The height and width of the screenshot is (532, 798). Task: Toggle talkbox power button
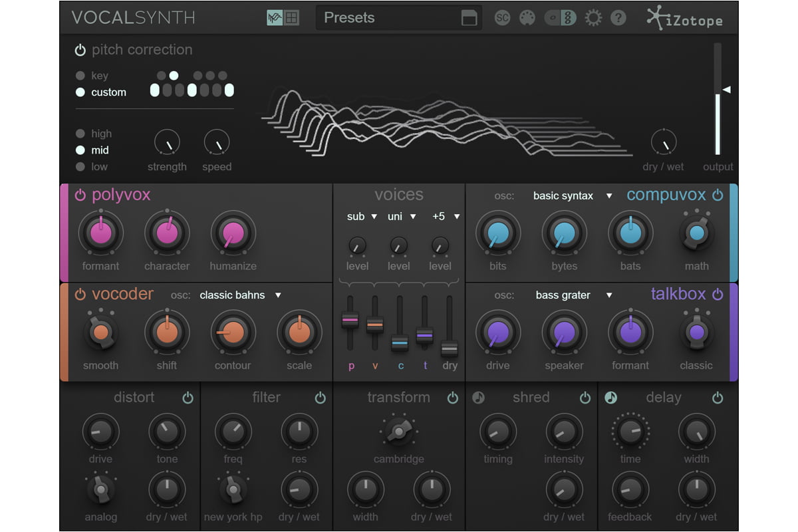pyautogui.click(x=718, y=294)
